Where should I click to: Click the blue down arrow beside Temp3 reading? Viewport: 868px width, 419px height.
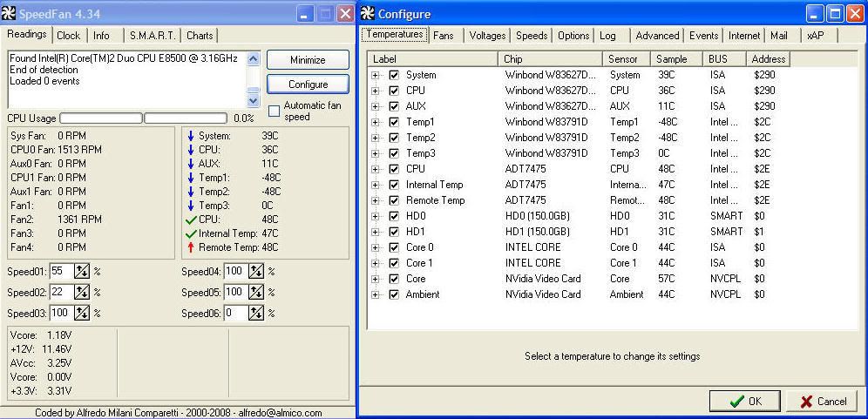pos(191,206)
